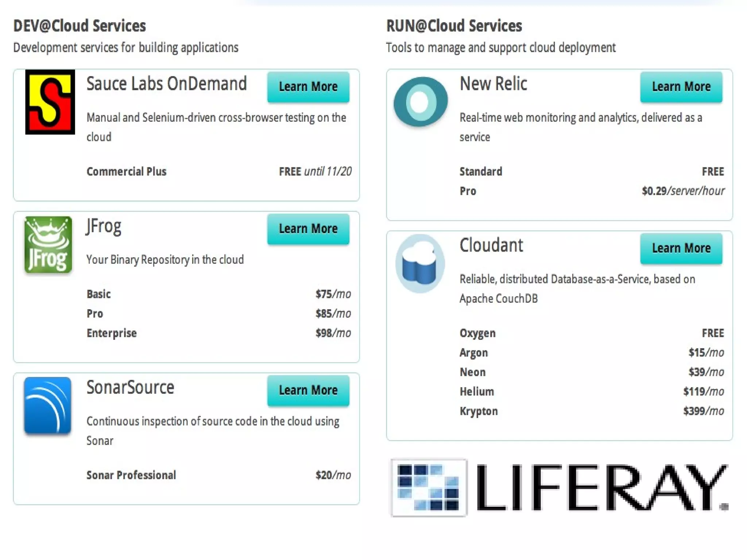
Task: Select the Sonar Professional plan label
Action: [131, 475]
